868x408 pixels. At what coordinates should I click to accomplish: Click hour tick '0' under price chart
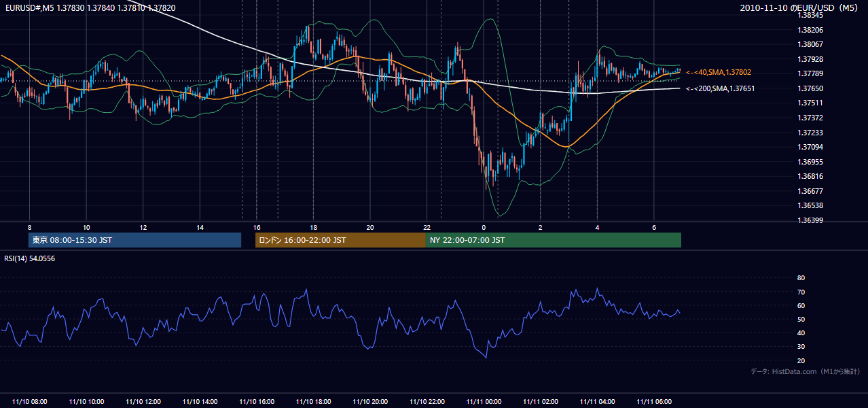[x=484, y=227]
